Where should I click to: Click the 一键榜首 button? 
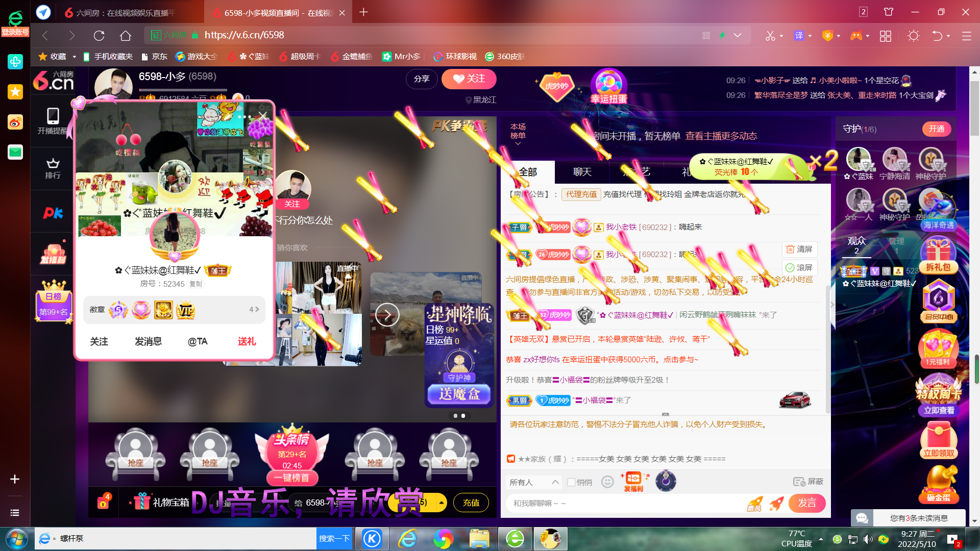(292, 478)
